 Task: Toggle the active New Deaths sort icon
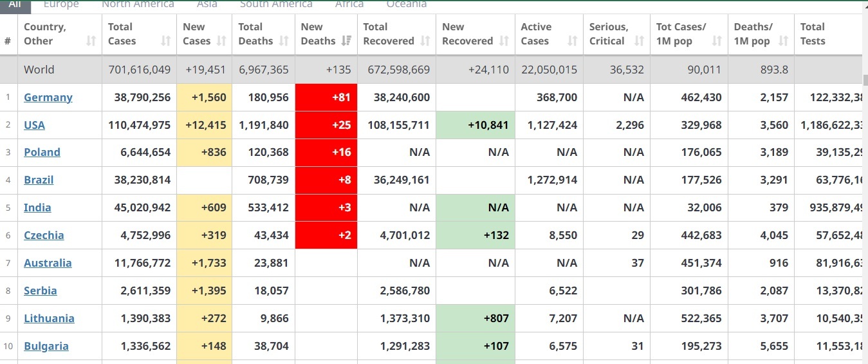pyautogui.click(x=346, y=41)
